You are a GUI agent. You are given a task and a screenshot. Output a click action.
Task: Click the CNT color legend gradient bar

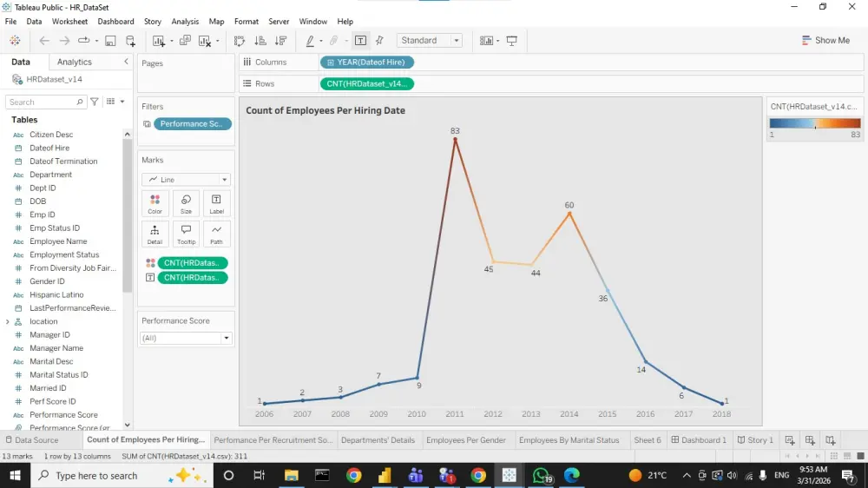(x=815, y=123)
